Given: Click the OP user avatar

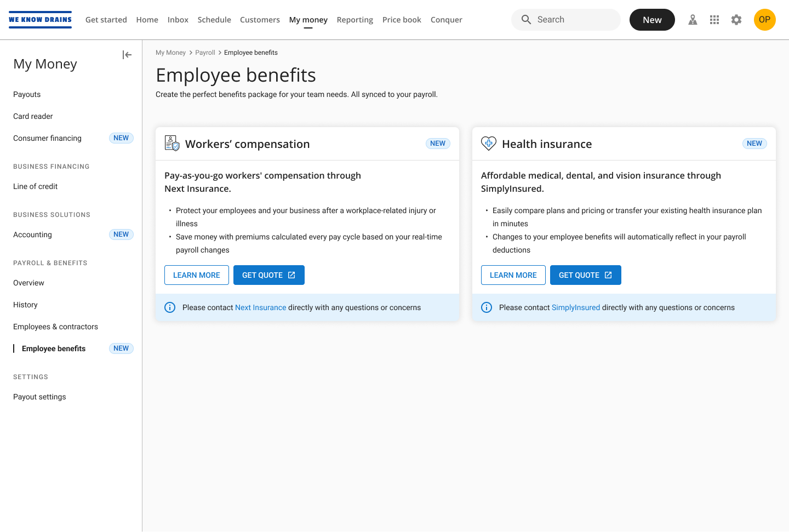Looking at the screenshot, I should coord(764,20).
